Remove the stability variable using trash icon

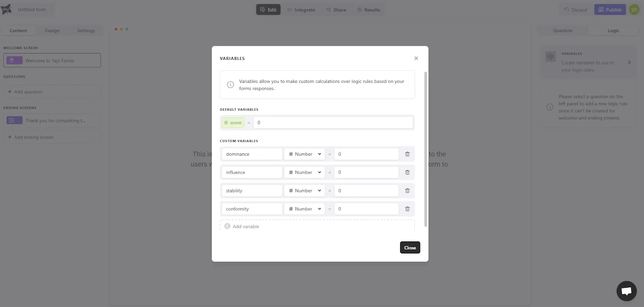[x=407, y=191]
